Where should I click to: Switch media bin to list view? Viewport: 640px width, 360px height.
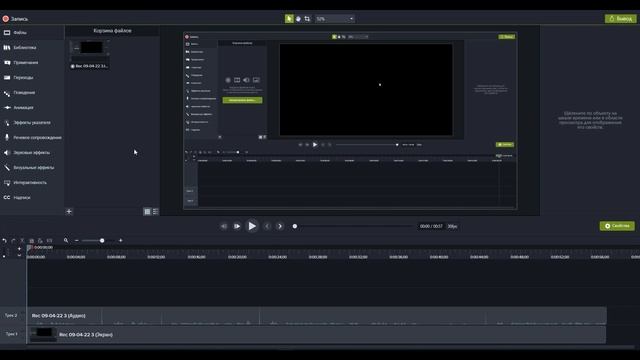point(156,211)
